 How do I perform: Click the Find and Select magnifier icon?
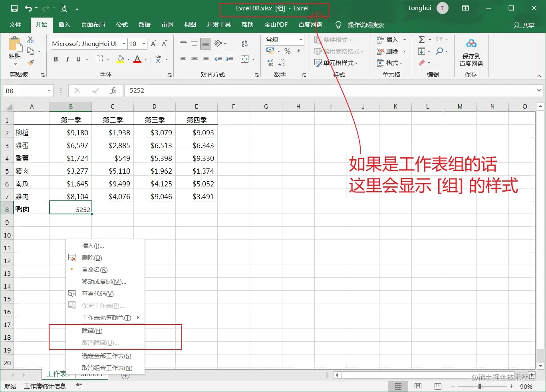(440, 51)
